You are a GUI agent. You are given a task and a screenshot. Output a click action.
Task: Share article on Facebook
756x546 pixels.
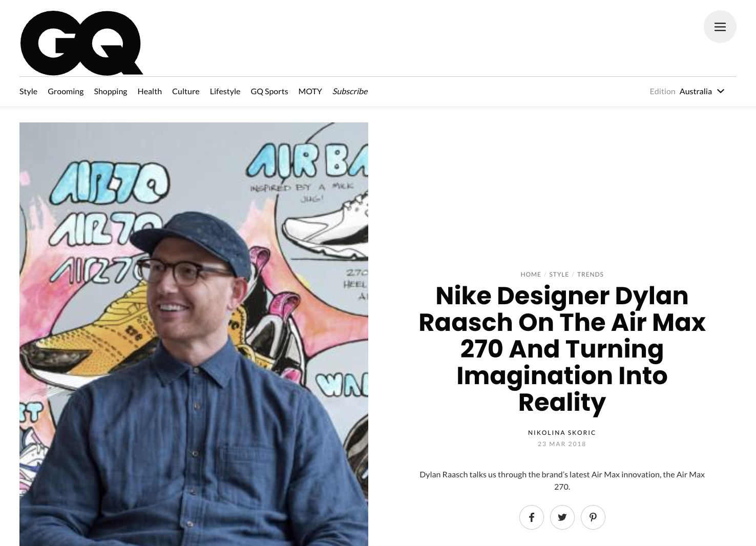coord(531,517)
